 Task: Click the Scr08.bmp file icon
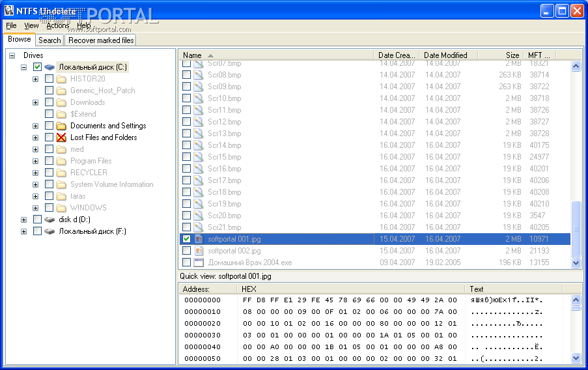[199, 75]
